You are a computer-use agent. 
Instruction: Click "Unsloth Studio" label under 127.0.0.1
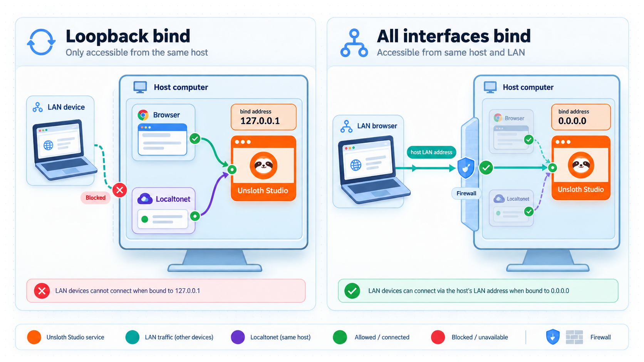(263, 190)
